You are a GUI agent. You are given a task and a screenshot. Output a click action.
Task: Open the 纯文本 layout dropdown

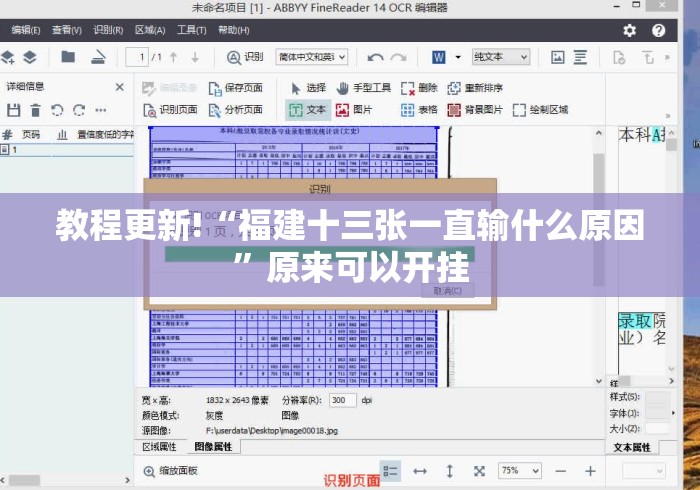501,57
